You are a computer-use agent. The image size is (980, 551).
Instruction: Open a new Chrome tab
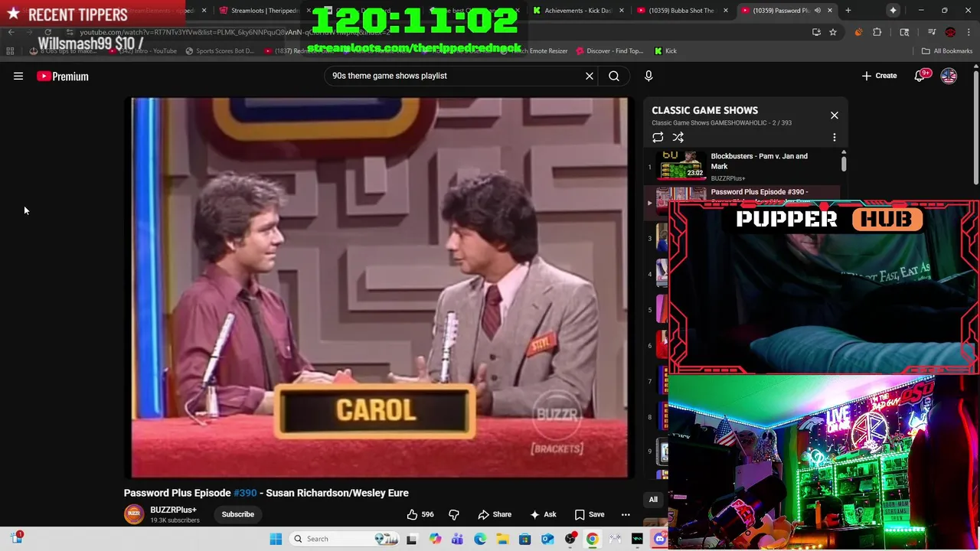pyautogui.click(x=848, y=11)
